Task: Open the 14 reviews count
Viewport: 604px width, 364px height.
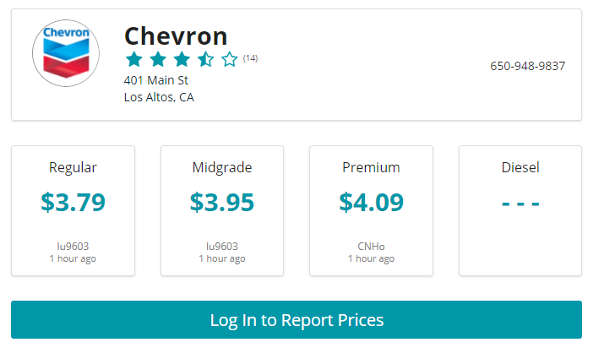Action: 250,58
